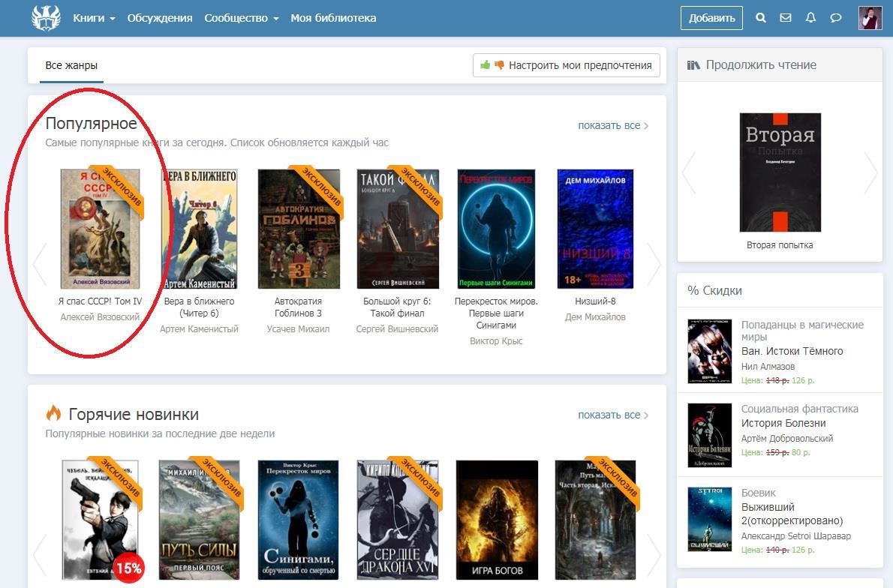Expand the Сообщество dropdown menu

(241, 18)
